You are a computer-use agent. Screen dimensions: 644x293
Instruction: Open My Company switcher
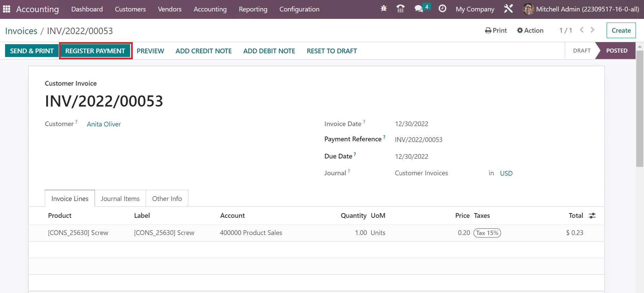[x=475, y=9]
